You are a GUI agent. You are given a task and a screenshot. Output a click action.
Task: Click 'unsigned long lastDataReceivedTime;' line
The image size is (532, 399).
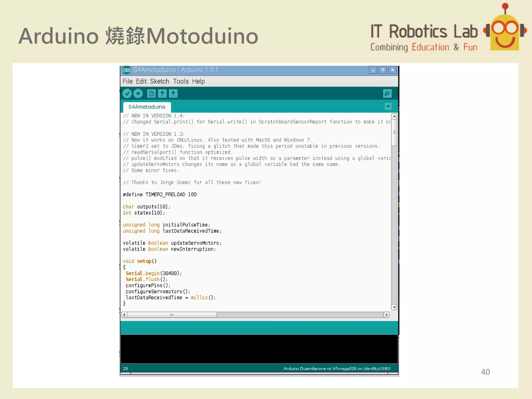[172, 231]
